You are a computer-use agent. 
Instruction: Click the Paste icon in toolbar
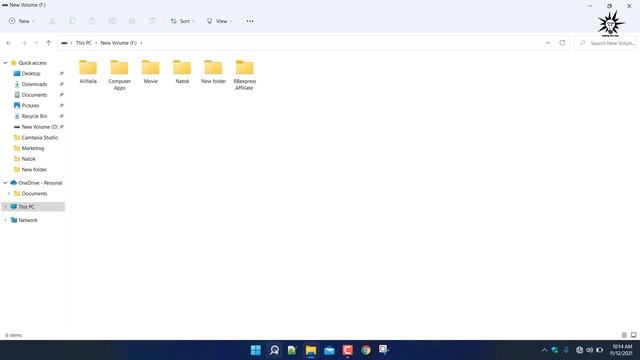[x=92, y=21]
